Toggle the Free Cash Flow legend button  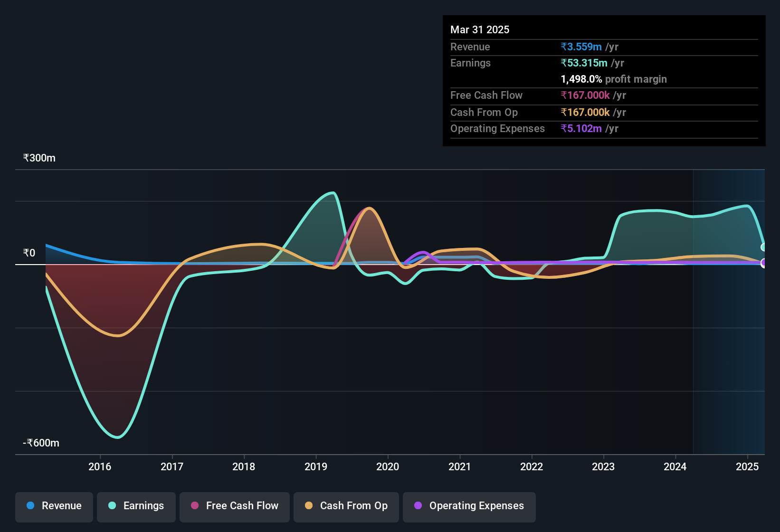point(235,507)
